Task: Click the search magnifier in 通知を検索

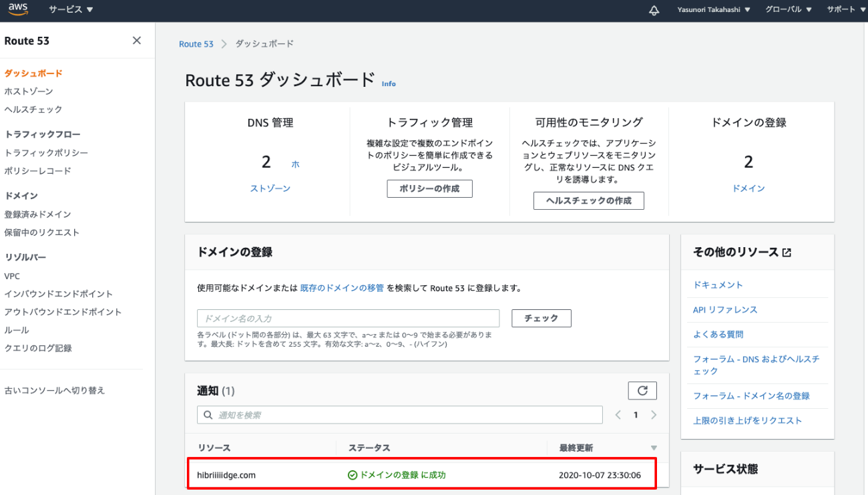Action: point(208,415)
